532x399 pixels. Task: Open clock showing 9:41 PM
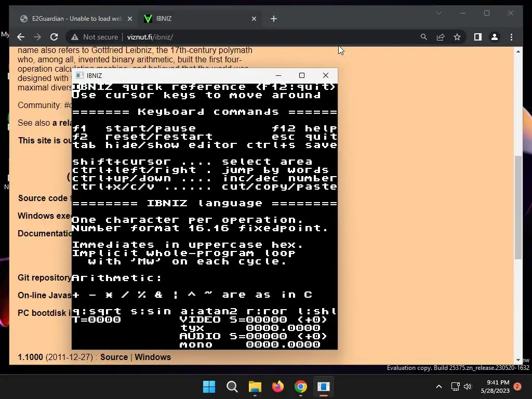(x=495, y=387)
